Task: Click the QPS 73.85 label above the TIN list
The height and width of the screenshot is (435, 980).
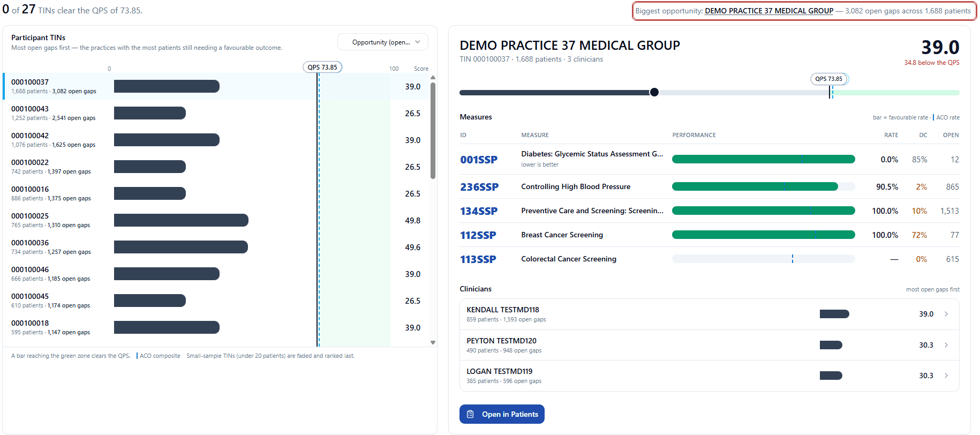Action: [322, 67]
